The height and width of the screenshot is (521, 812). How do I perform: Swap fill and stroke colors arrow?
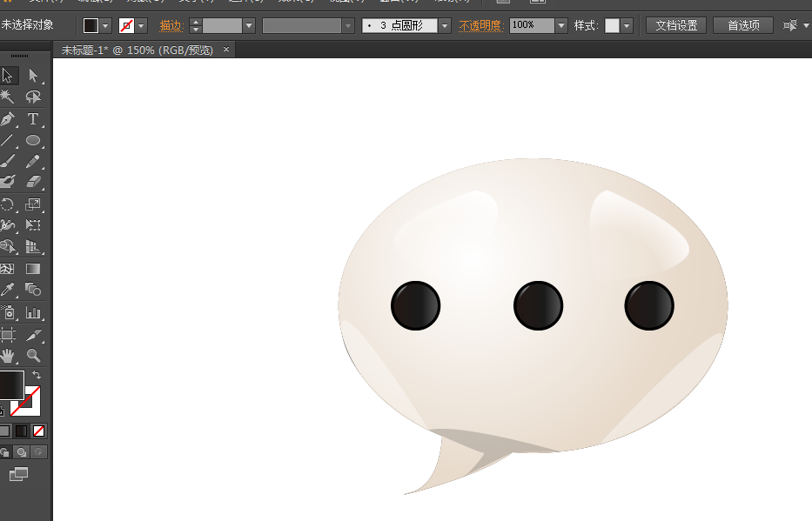(x=37, y=375)
